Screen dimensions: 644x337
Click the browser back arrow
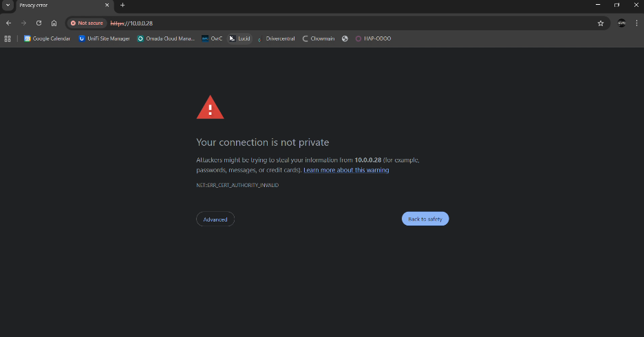click(8, 23)
